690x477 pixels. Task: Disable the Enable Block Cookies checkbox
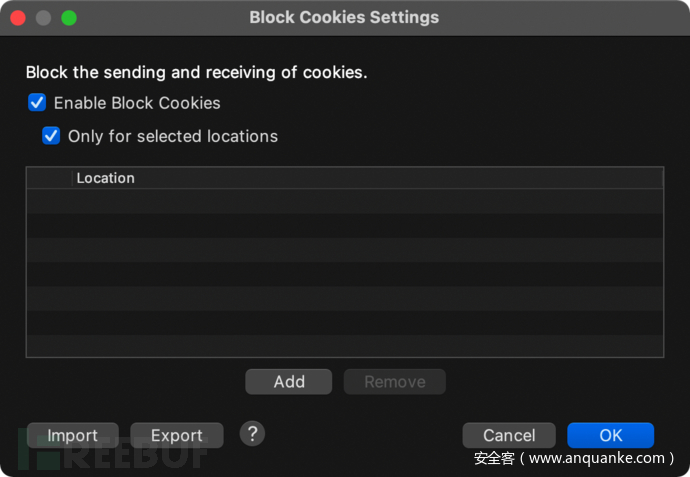pyautogui.click(x=37, y=102)
